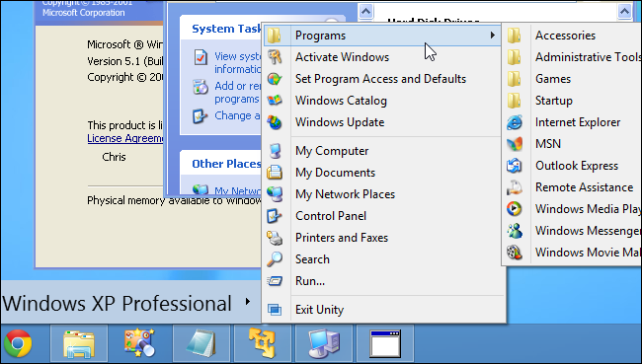The height and width of the screenshot is (364, 642).
Task: Open the VMware taskbar icon
Action: coord(263,342)
